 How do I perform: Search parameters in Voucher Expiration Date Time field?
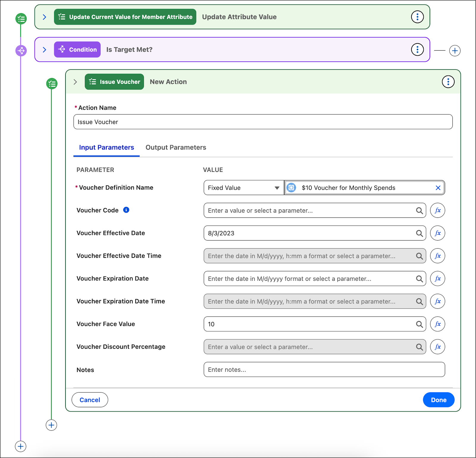[x=419, y=301]
